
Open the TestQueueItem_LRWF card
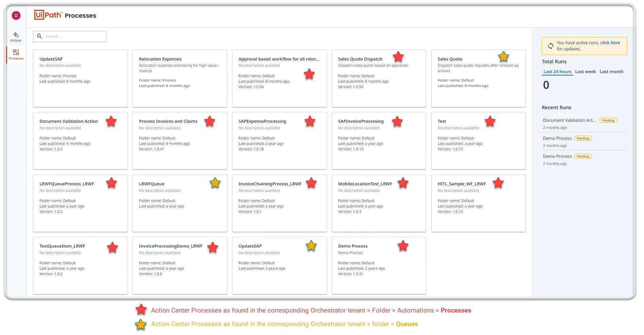(80, 266)
